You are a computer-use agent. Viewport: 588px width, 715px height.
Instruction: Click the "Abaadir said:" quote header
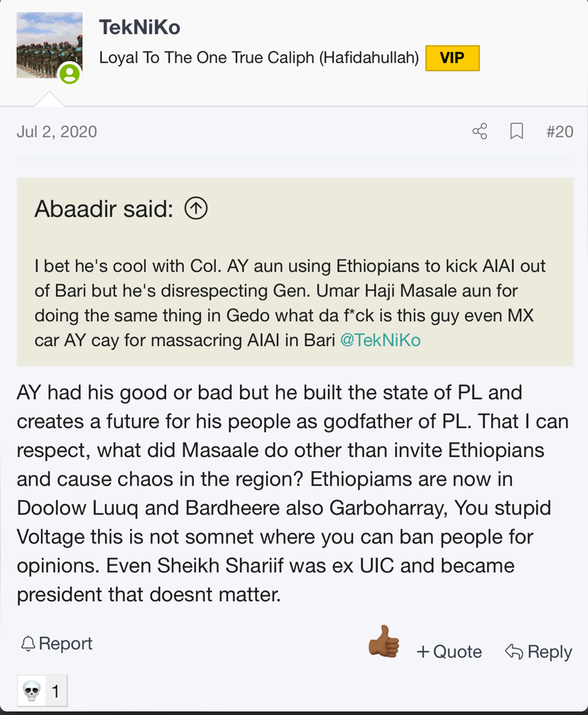(x=103, y=209)
